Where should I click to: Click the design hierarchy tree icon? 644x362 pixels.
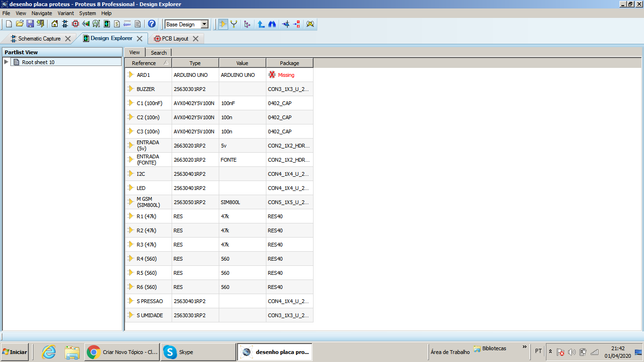point(247,24)
